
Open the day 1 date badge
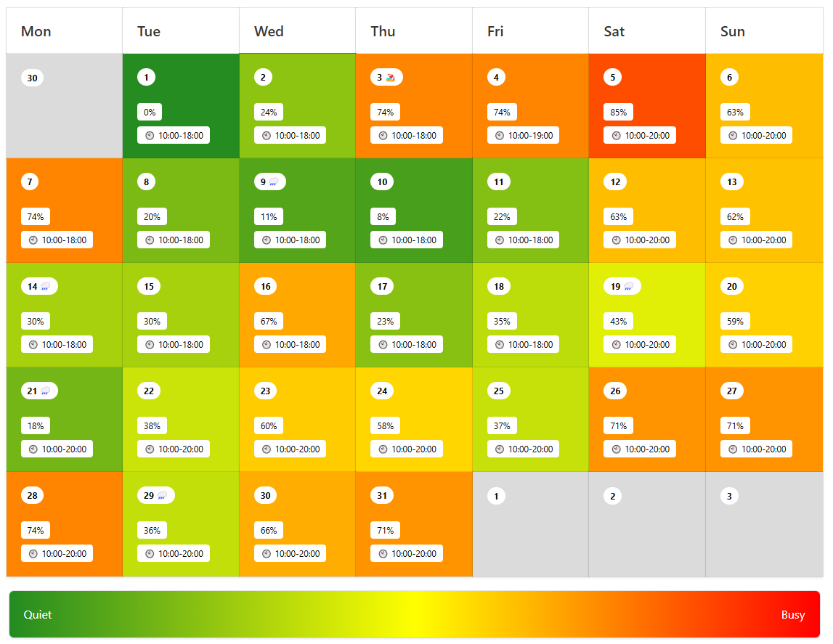point(146,77)
